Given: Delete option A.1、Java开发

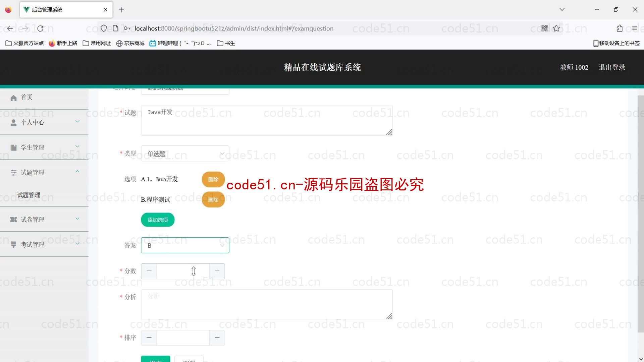Looking at the screenshot, I should (213, 179).
